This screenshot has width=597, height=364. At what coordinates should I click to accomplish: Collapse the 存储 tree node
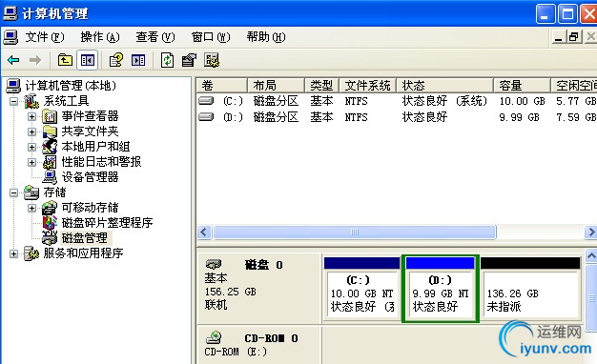[x=13, y=192]
